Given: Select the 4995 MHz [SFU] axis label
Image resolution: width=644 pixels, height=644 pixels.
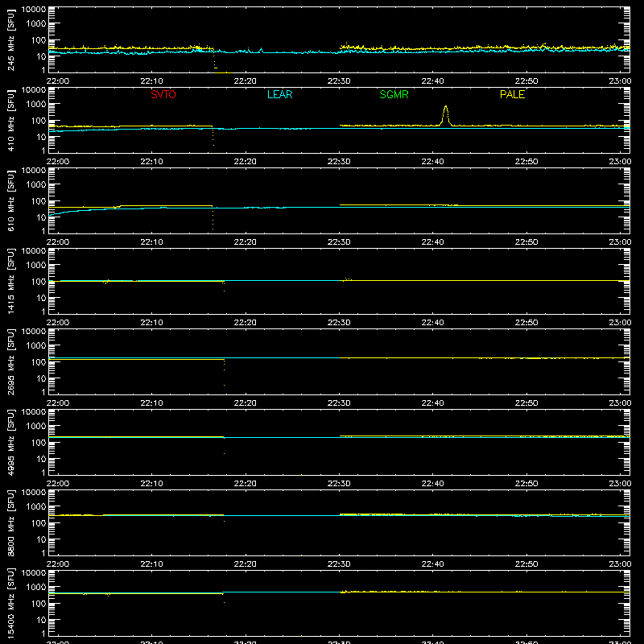Looking at the screenshot, I should 11,443.
